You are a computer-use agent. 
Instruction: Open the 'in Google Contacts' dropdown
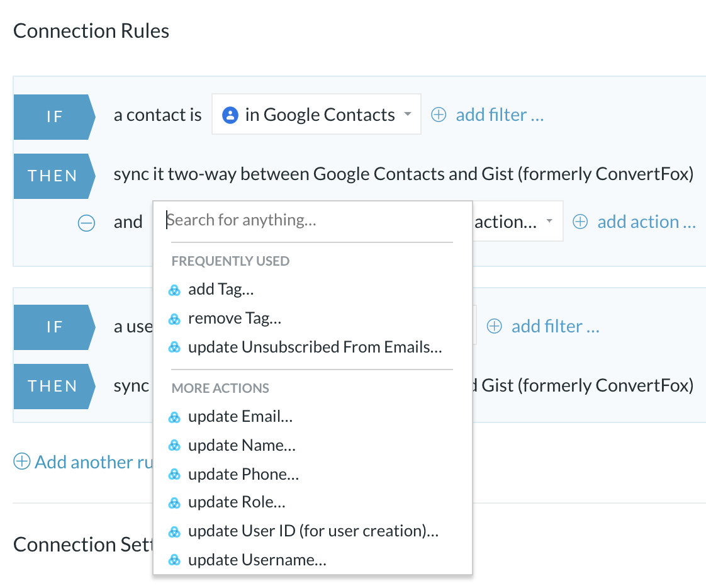pos(316,115)
